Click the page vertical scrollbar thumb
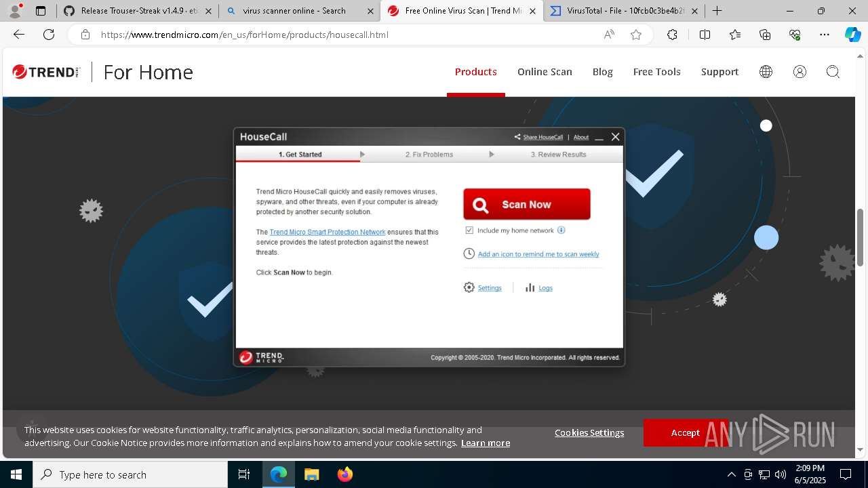 point(861,237)
